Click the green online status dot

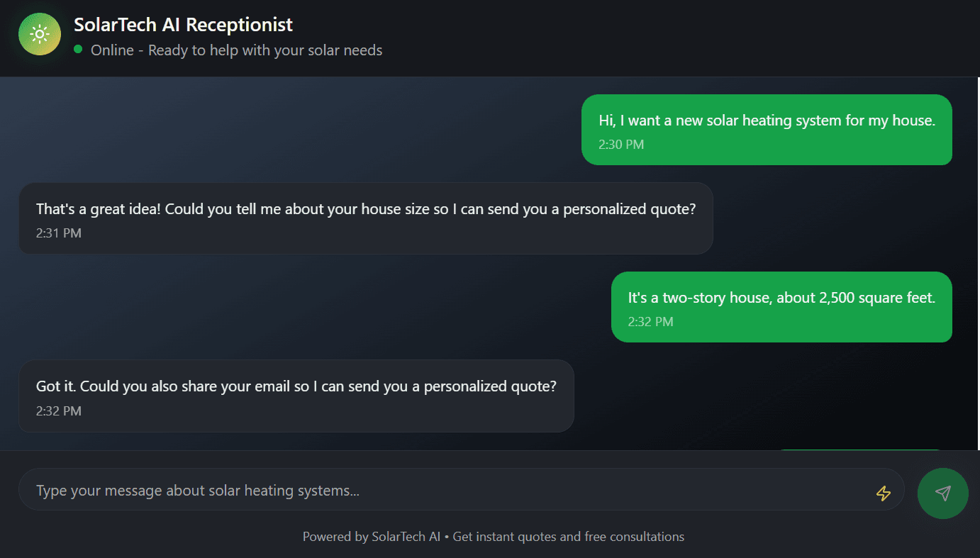coord(78,50)
